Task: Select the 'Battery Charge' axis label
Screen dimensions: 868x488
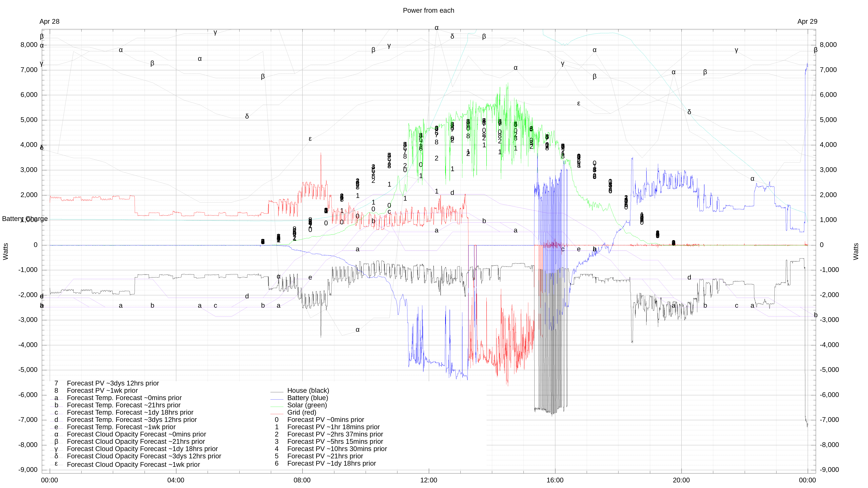Action: coord(25,219)
